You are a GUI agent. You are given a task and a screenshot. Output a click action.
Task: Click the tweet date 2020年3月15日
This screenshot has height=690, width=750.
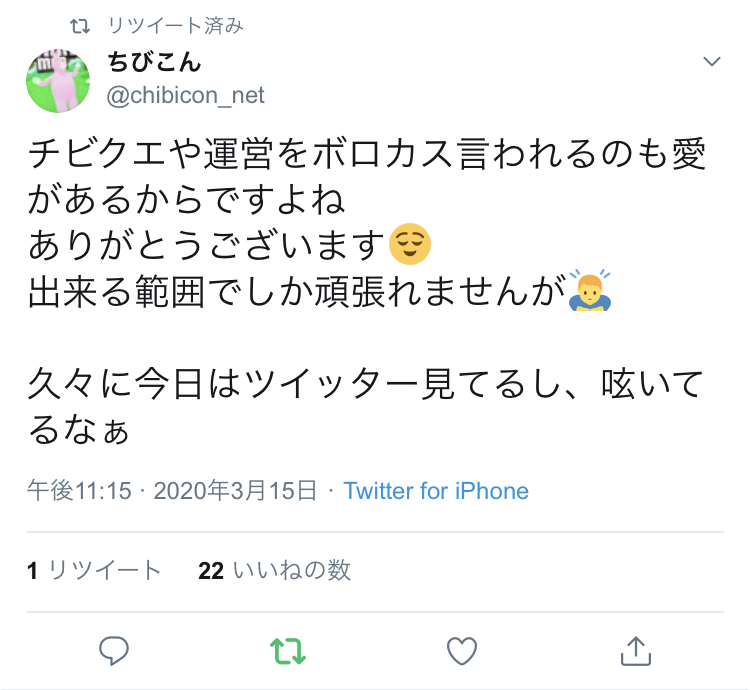(x=235, y=491)
